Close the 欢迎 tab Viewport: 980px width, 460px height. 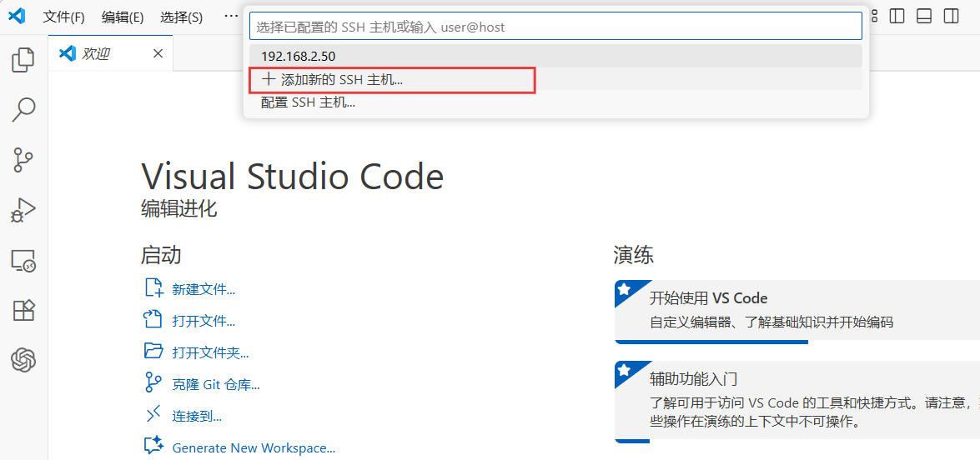pos(158,53)
